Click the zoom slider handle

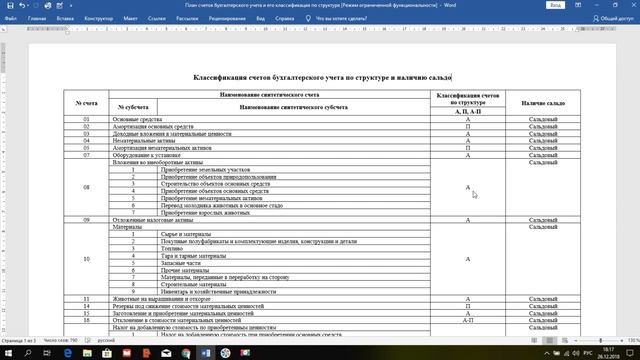600,340
